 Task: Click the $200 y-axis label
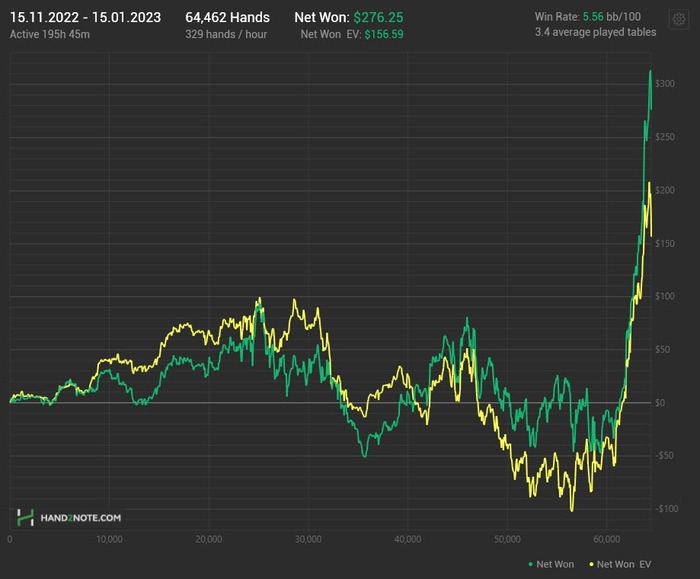[665, 190]
